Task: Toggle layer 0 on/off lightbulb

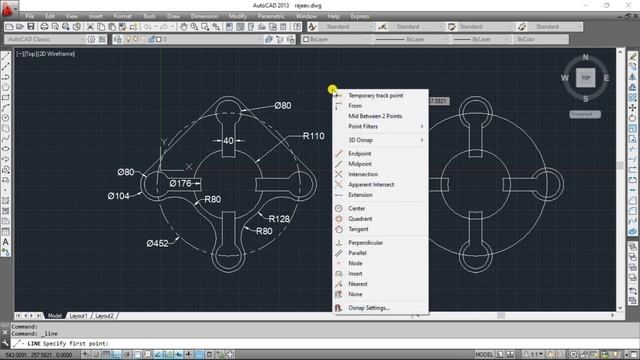Action: [128, 39]
